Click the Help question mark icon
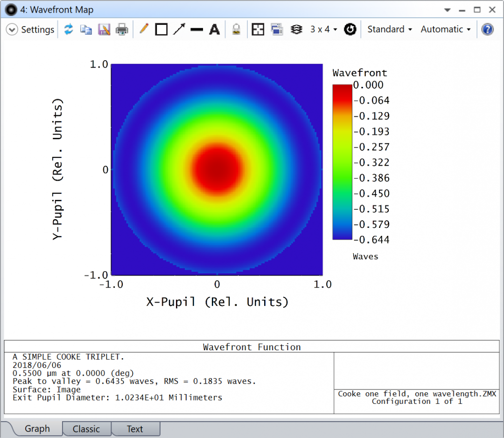The height and width of the screenshot is (438, 504). click(487, 29)
